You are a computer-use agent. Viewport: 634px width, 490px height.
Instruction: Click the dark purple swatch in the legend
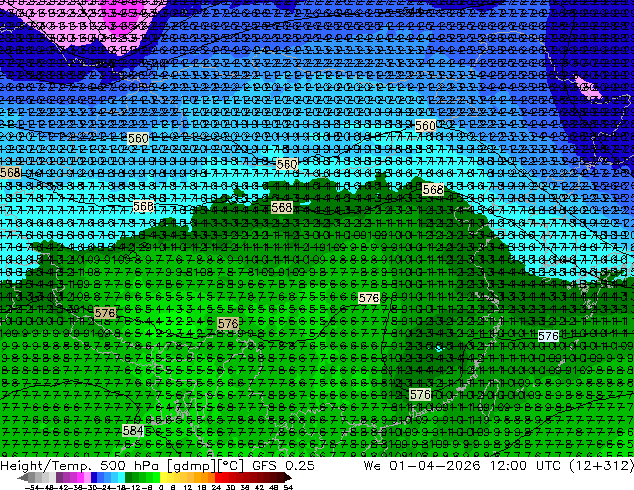coord(59,478)
